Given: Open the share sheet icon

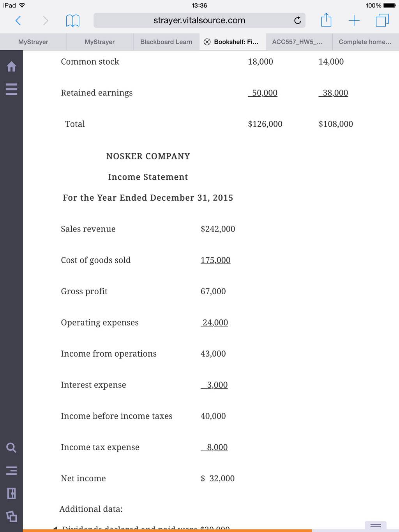Looking at the screenshot, I should [326, 20].
